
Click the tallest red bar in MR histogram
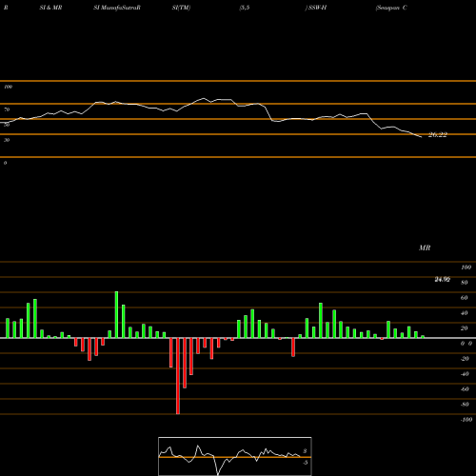tap(178, 376)
